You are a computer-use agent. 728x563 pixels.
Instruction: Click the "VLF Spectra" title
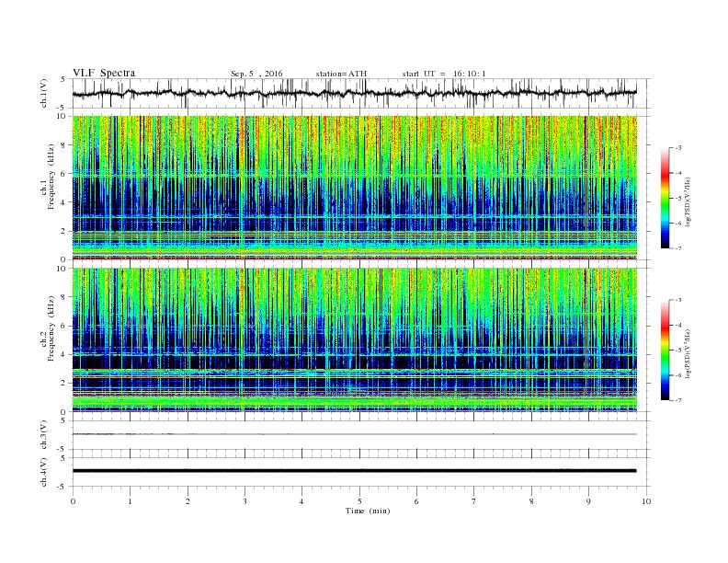(x=104, y=73)
